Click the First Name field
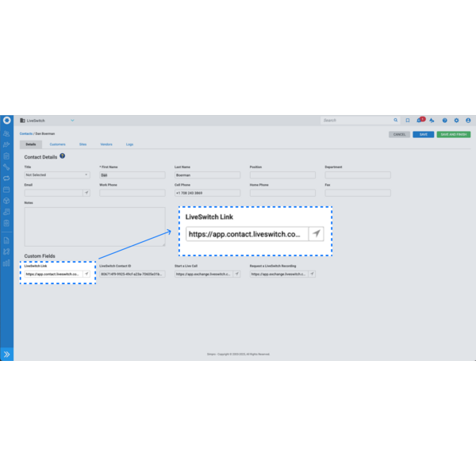Screen dimensions: 476x476 click(132, 175)
